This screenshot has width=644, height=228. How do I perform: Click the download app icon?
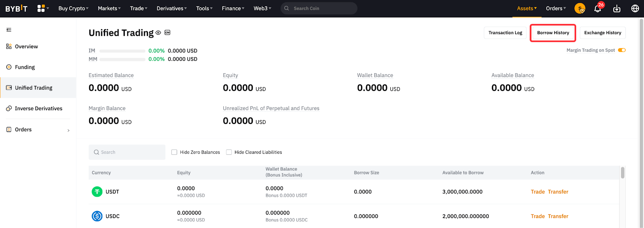click(x=617, y=8)
